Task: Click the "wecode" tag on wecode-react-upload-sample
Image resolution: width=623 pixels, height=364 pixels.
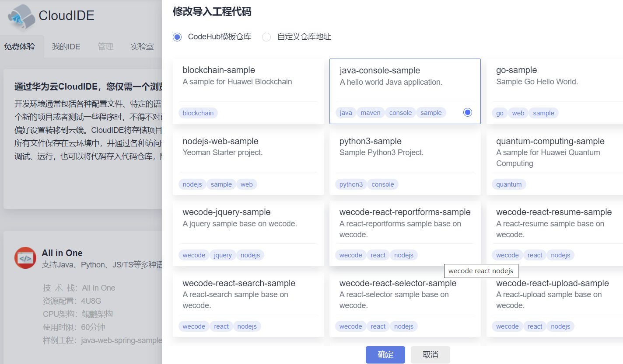Action: 507,326
